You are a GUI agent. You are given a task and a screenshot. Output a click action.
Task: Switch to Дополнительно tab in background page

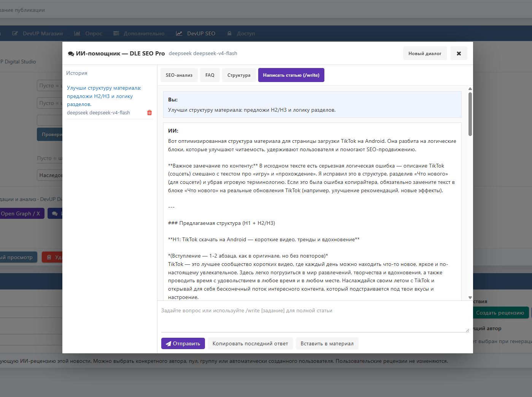(139, 33)
